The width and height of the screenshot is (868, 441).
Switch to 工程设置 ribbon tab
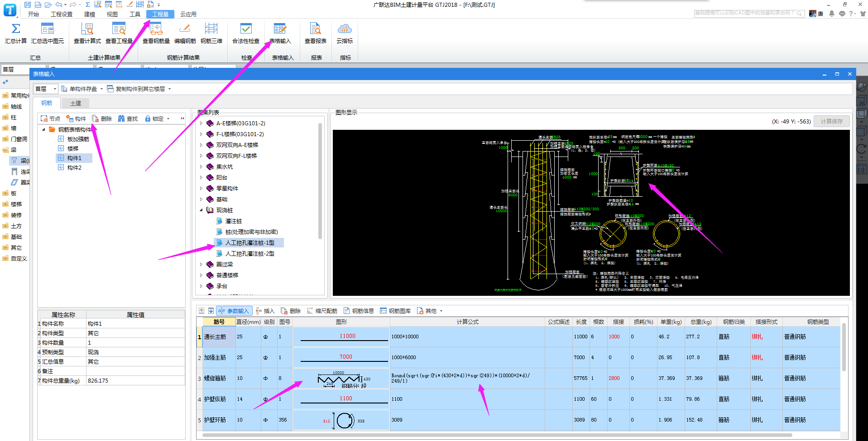(x=62, y=14)
